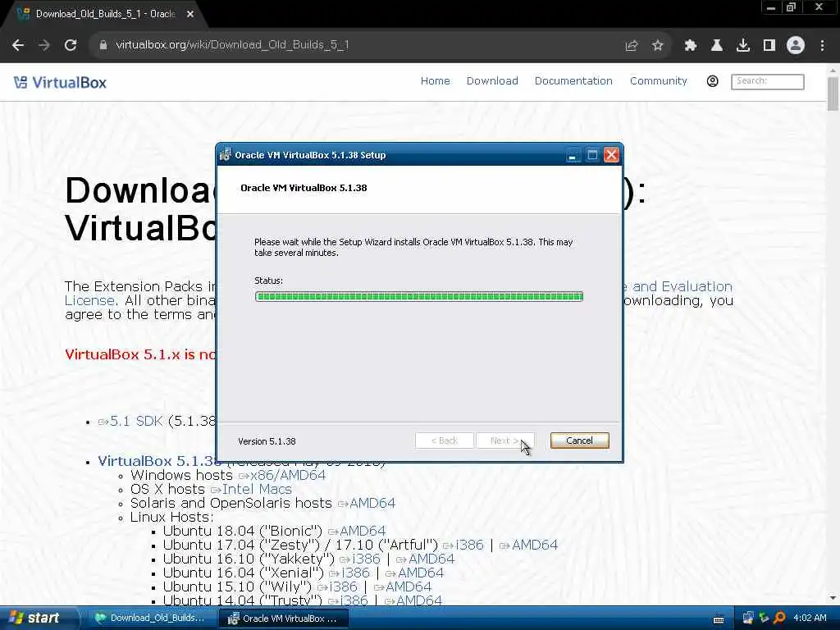
Task: Close the Download_Old_Builds_5_1 browser tab
Action: pos(190,14)
